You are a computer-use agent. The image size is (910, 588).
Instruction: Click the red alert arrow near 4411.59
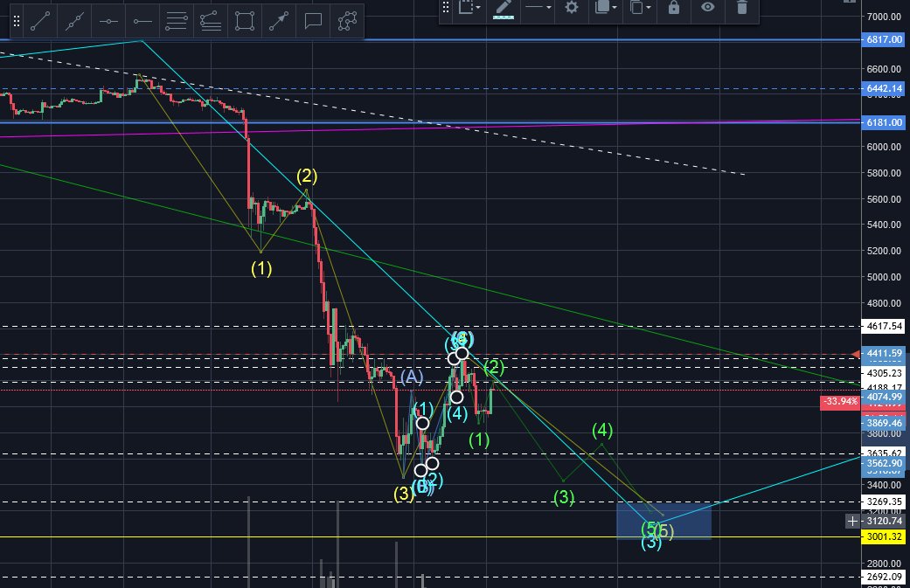pos(856,354)
